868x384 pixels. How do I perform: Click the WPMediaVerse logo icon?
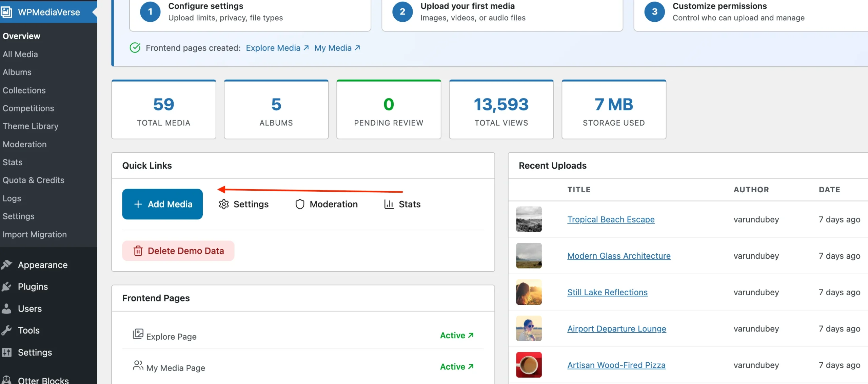(x=6, y=12)
